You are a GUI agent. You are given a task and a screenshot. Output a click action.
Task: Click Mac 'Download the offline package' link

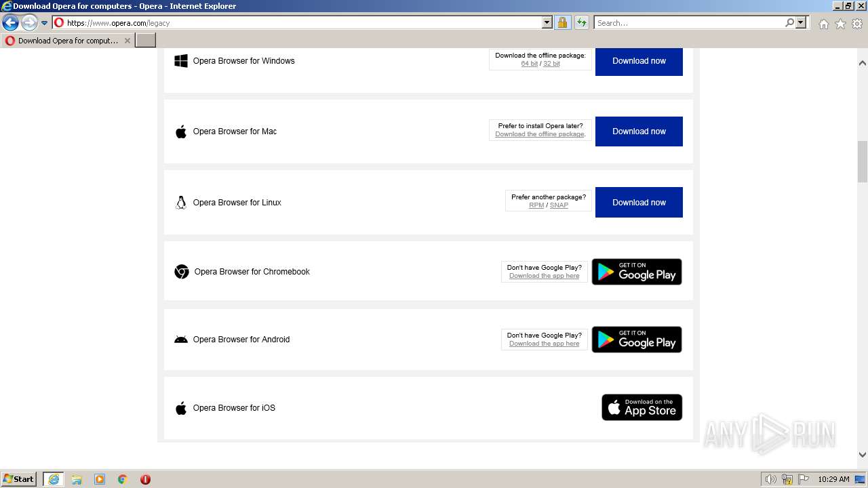[540, 134]
